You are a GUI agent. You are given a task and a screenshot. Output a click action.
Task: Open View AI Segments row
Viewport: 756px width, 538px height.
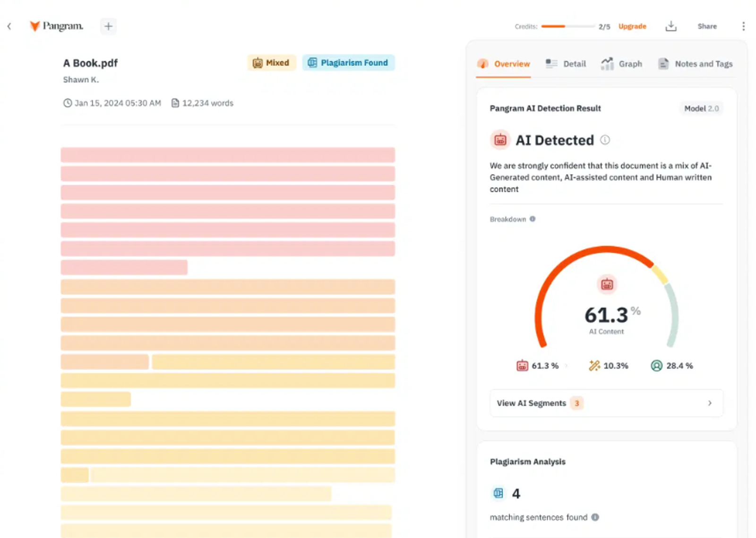coord(606,403)
